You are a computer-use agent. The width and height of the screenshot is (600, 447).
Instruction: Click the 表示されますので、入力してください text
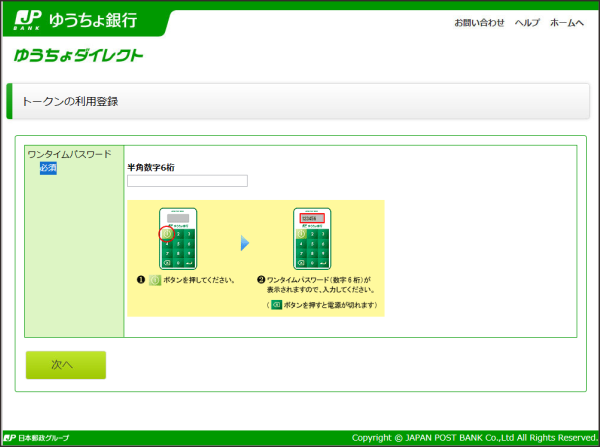(x=321, y=290)
